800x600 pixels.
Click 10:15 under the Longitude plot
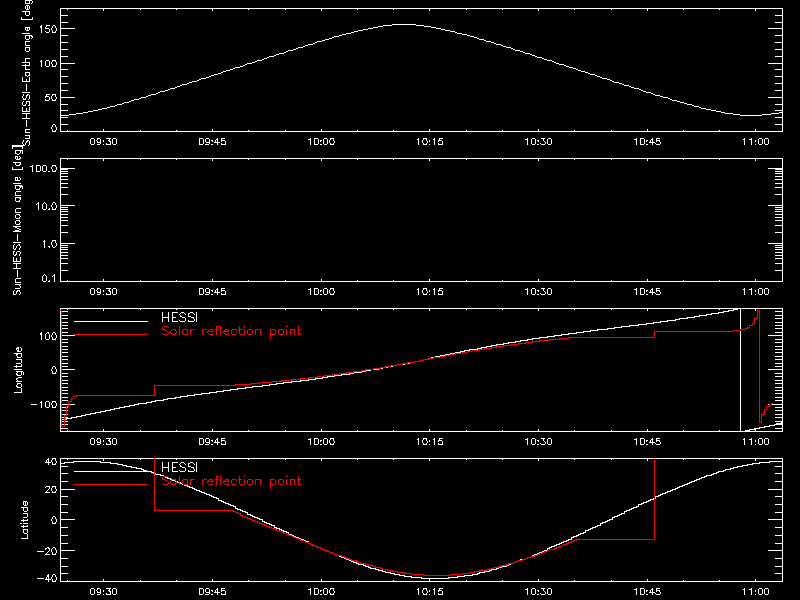click(430, 442)
